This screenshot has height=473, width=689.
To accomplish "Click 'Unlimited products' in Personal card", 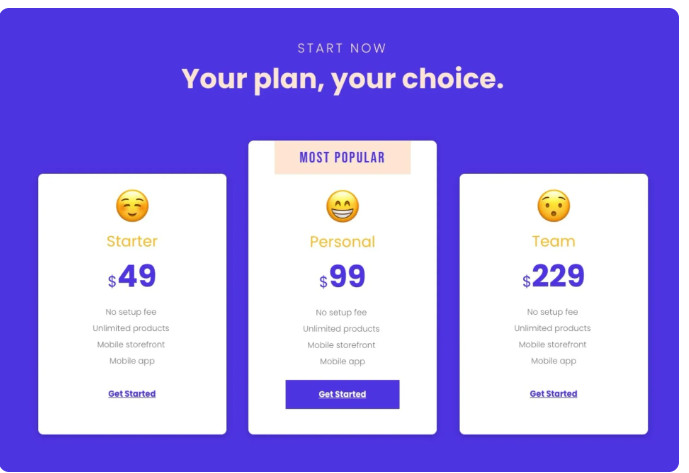I will coord(341,329).
